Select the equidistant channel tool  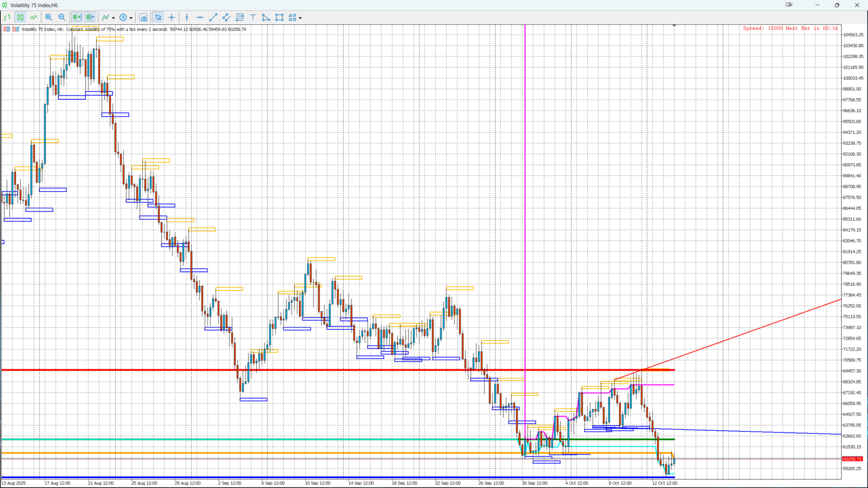tap(226, 17)
